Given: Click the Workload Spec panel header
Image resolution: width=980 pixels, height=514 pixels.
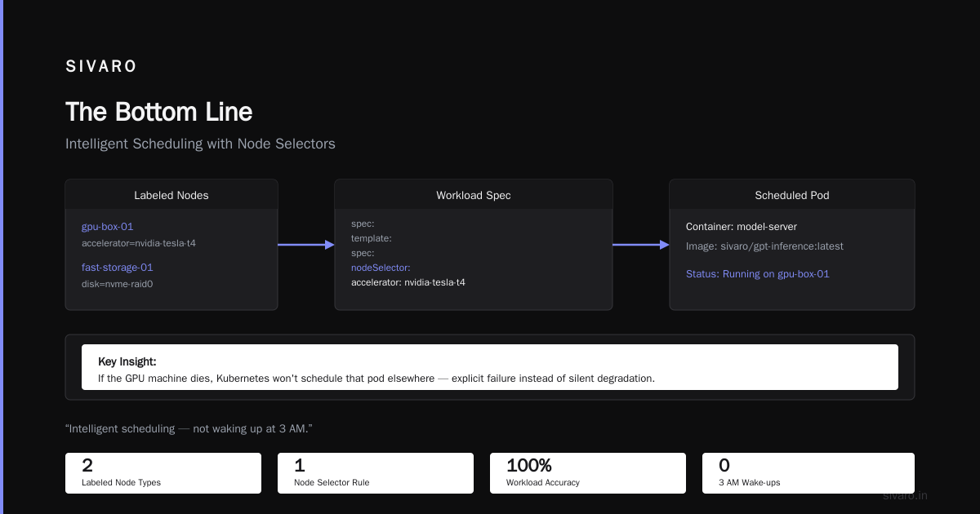Looking at the screenshot, I should (474, 195).
